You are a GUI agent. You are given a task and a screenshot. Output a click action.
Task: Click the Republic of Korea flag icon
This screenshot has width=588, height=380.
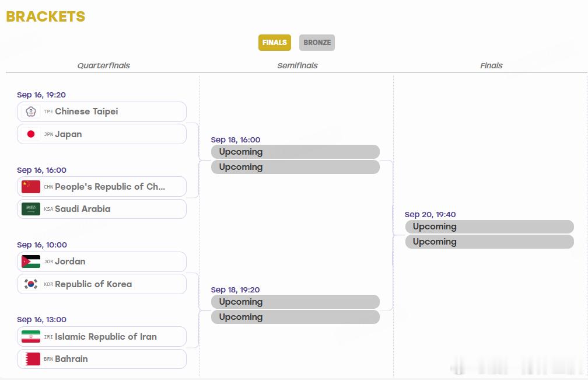[31, 284]
